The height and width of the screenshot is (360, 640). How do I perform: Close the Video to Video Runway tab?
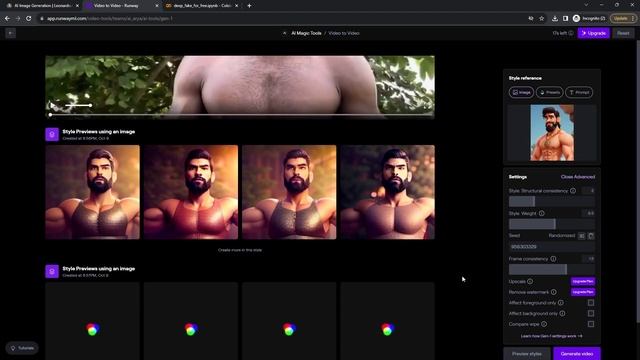coord(157,6)
